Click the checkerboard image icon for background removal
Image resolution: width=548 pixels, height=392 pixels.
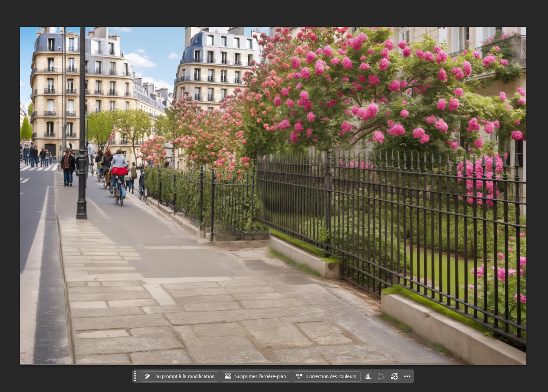pos(228,376)
